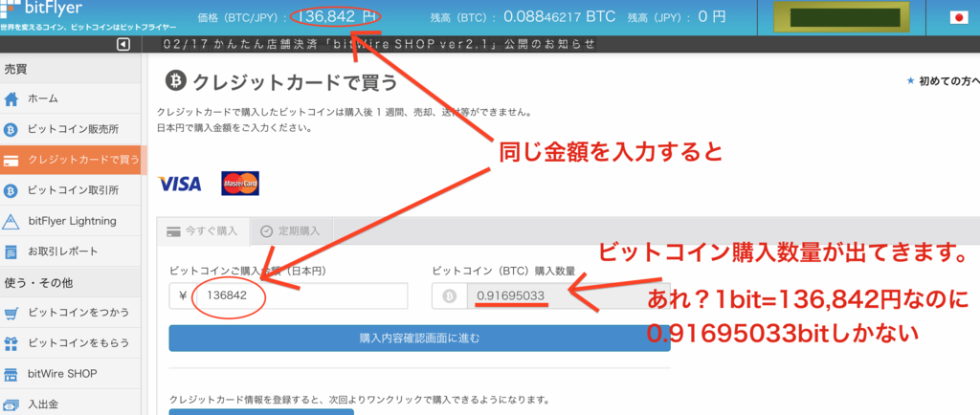
Task: Click the gift icon beside ビットコインをもらう
Action: pos(11,343)
